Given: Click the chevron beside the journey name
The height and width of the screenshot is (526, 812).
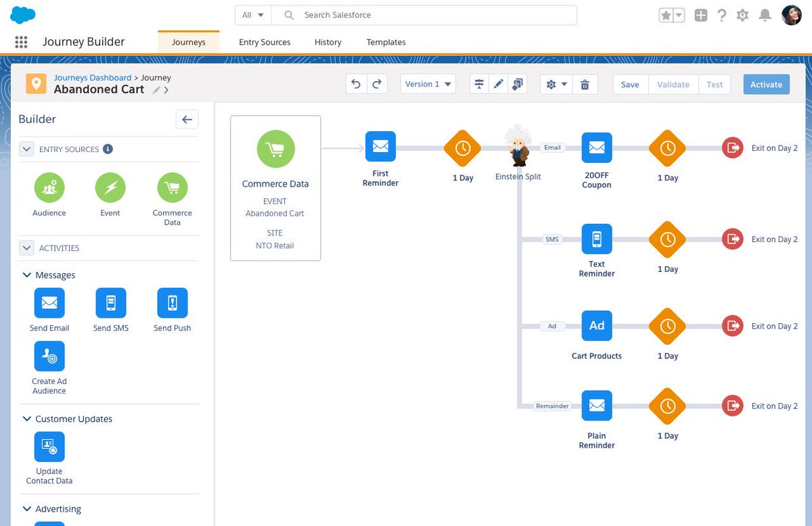Looking at the screenshot, I should [166, 89].
